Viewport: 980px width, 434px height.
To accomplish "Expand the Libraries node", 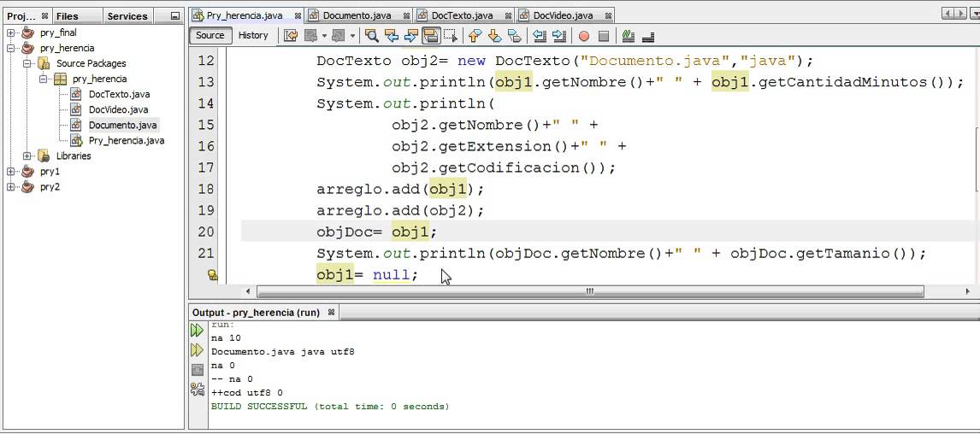I will coord(27,156).
